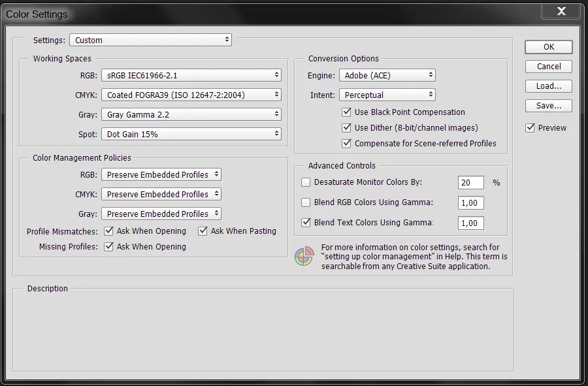Screen dimensions: 588x386
Task: Disable Blend Text Colors Using Gamma checkbox
Action: point(306,223)
